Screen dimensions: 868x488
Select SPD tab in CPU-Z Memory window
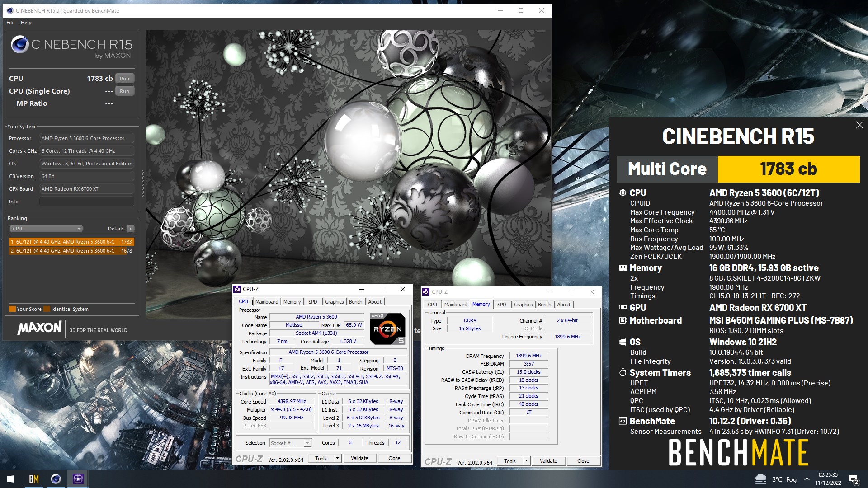(502, 305)
